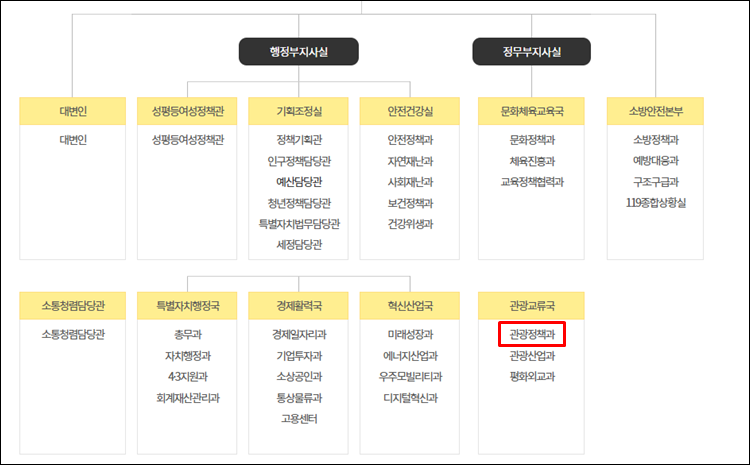Open 미래성장과 department

click(410, 334)
